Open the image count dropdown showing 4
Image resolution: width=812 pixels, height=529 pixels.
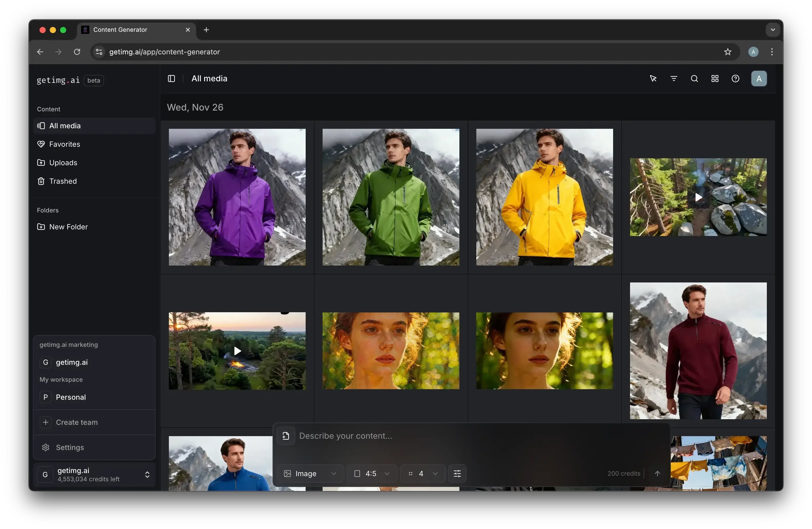pyautogui.click(x=423, y=473)
